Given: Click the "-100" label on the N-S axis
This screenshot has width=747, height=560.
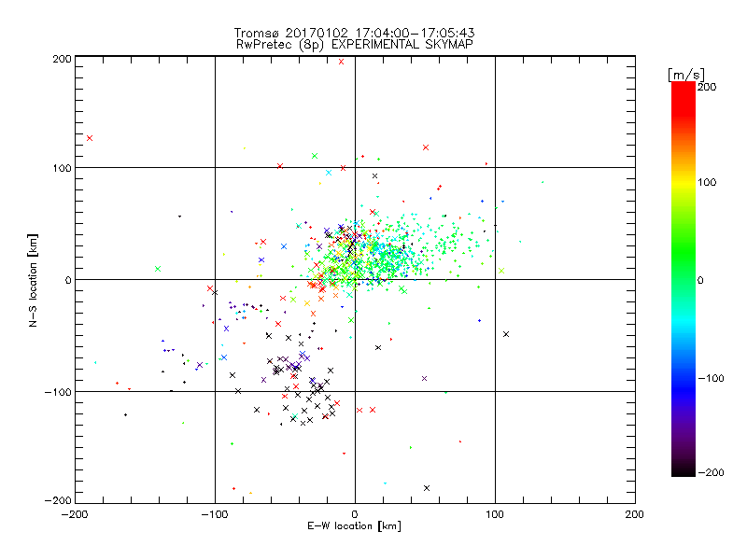Looking at the screenshot, I should coord(58,392).
